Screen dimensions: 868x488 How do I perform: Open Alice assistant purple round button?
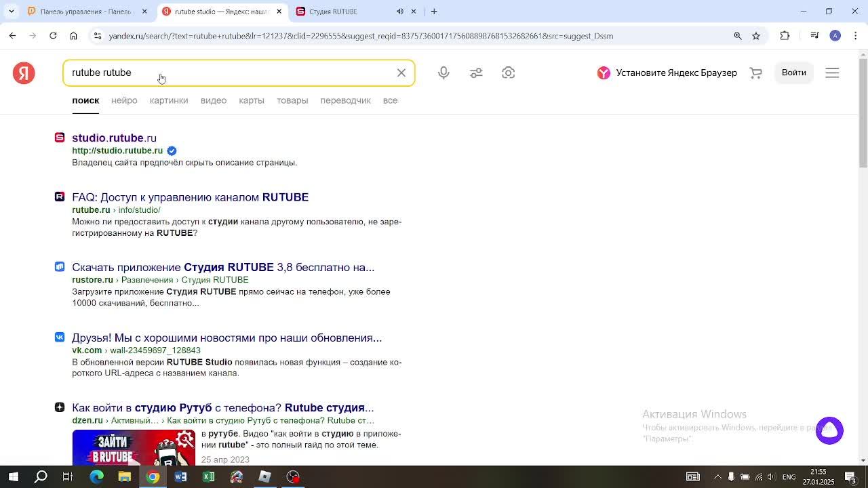click(x=829, y=430)
